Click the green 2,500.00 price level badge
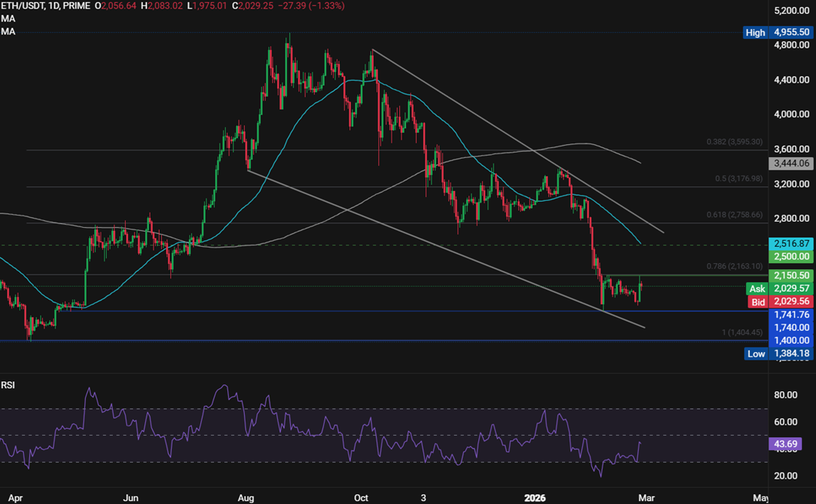Viewport: 816px width, 504px height. 791,256
